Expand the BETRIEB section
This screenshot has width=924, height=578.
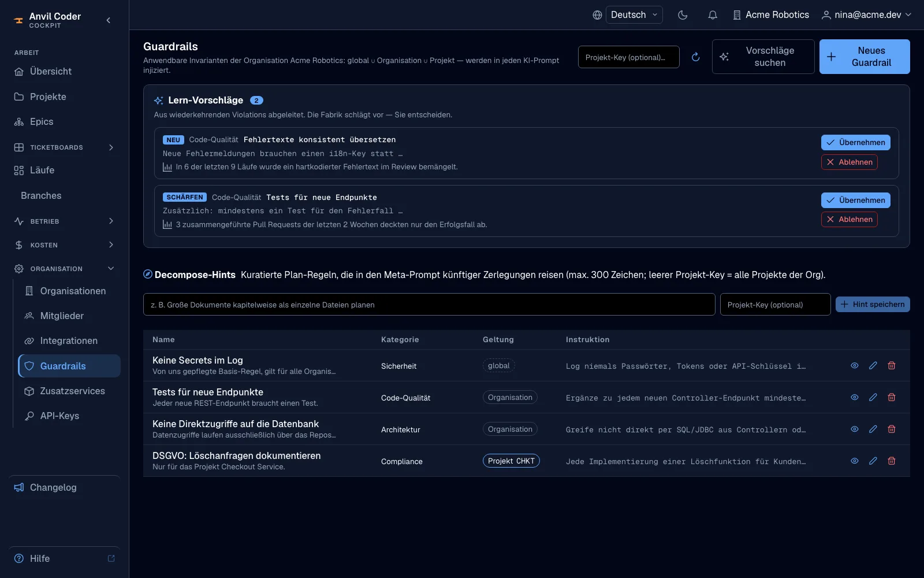pos(64,221)
